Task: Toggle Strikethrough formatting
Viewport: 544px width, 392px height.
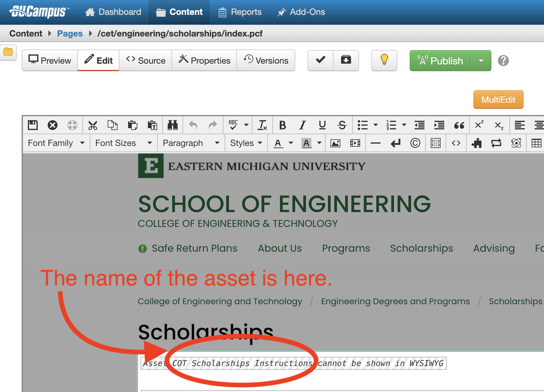Action: click(x=342, y=125)
